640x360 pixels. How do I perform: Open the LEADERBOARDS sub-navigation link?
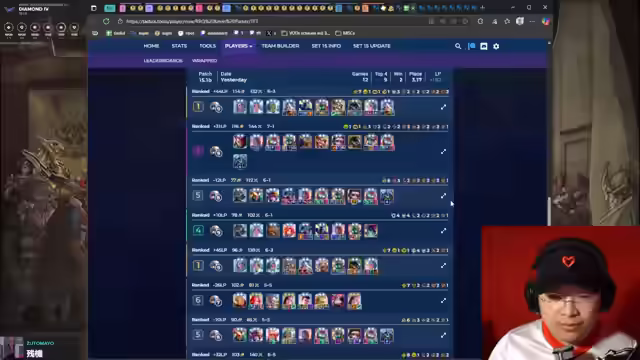click(x=163, y=60)
